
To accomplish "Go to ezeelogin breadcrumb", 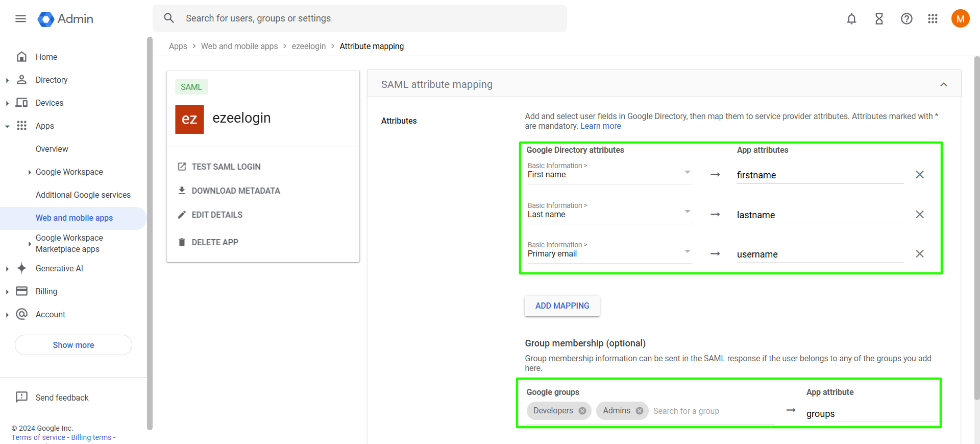I will click(309, 46).
